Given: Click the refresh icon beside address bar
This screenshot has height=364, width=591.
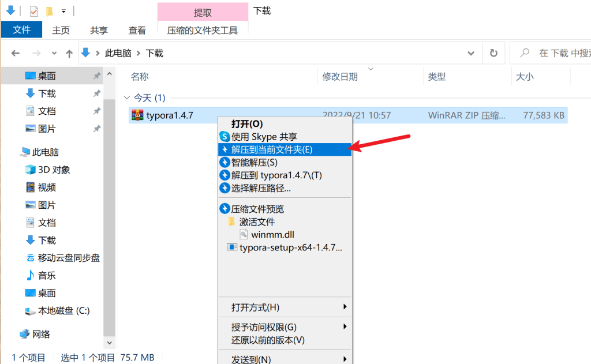Looking at the screenshot, I should point(493,52).
